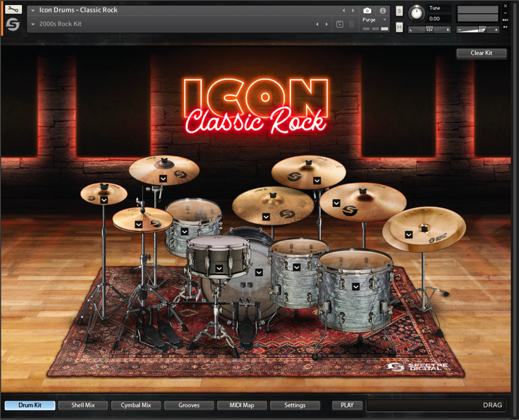
Task: Click the Clear Kit button
Action: click(x=481, y=53)
